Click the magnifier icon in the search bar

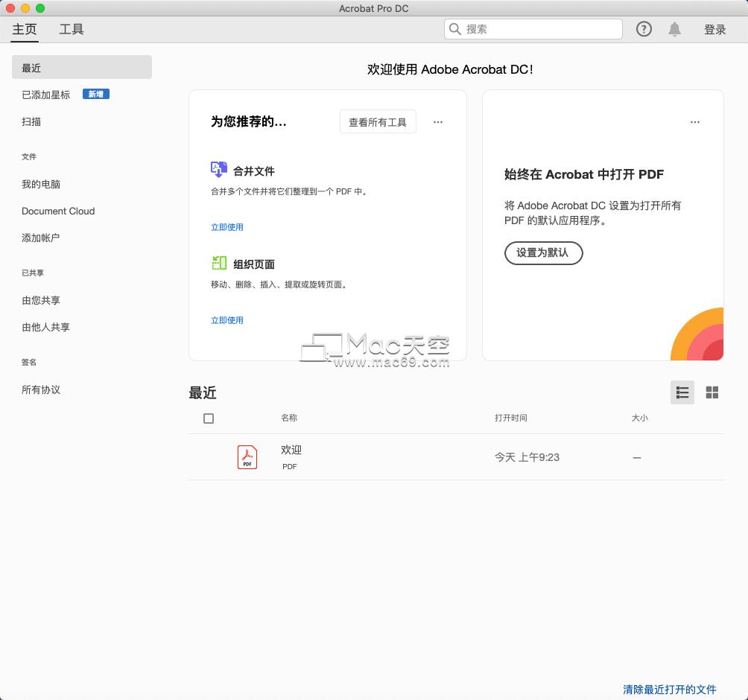pyautogui.click(x=455, y=29)
